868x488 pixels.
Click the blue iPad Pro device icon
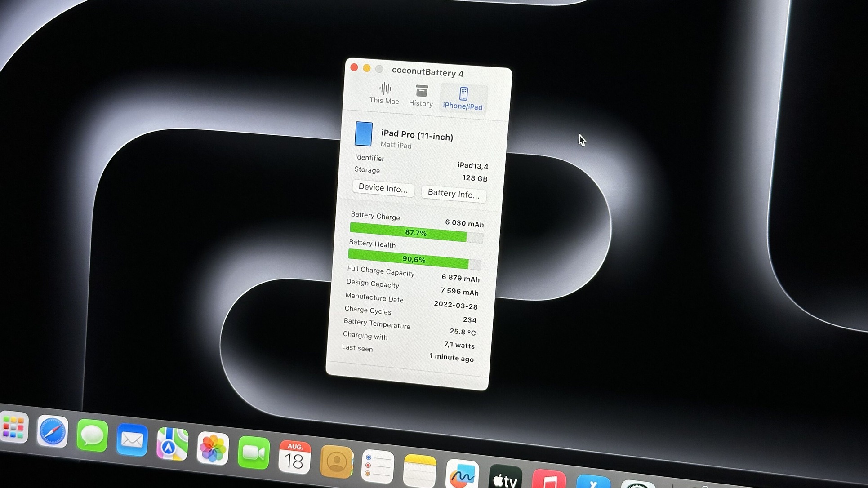(363, 134)
